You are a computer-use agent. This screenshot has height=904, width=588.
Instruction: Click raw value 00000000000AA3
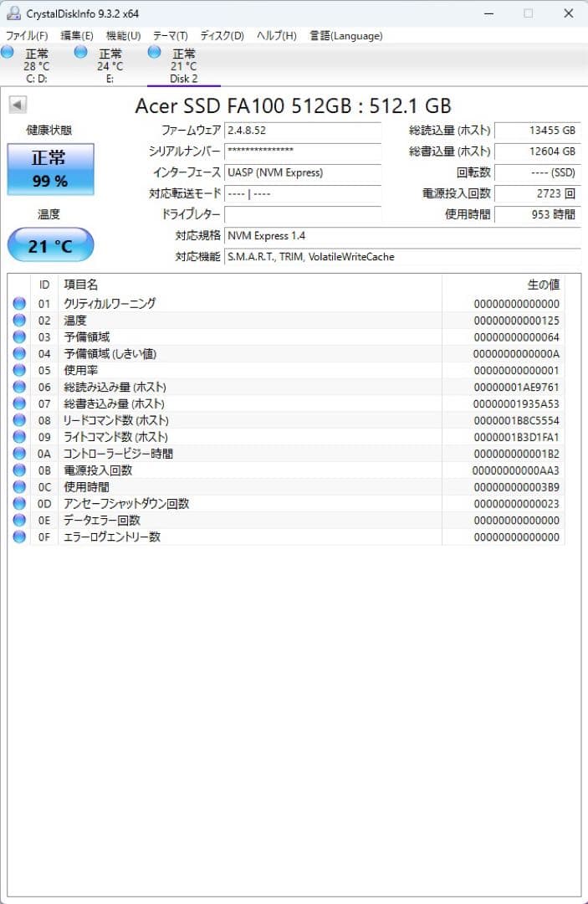[x=517, y=470]
